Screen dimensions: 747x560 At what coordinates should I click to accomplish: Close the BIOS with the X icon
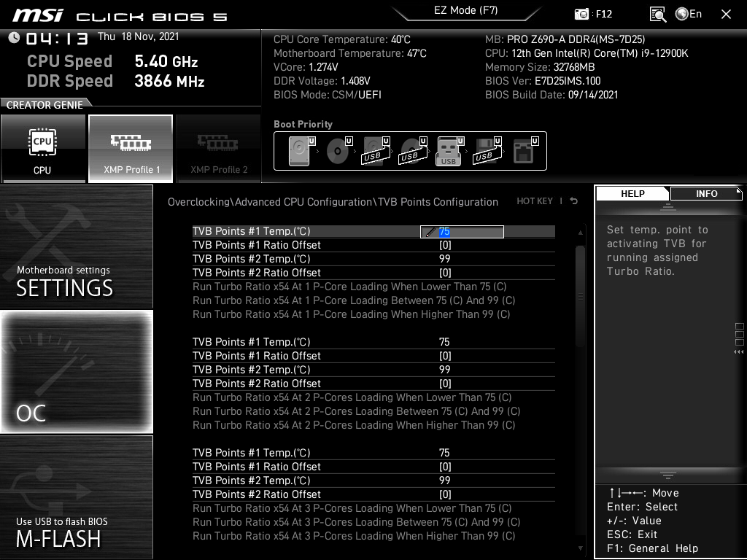[x=726, y=15]
